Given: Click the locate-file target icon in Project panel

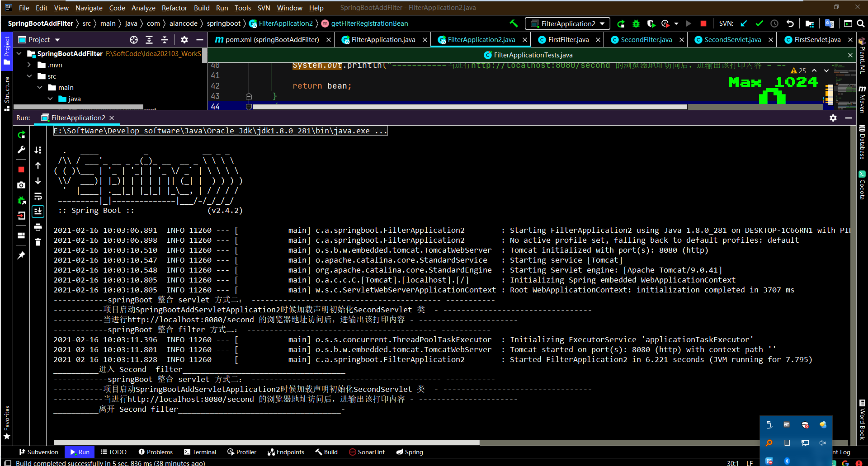Looking at the screenshot, I should 134,40.
